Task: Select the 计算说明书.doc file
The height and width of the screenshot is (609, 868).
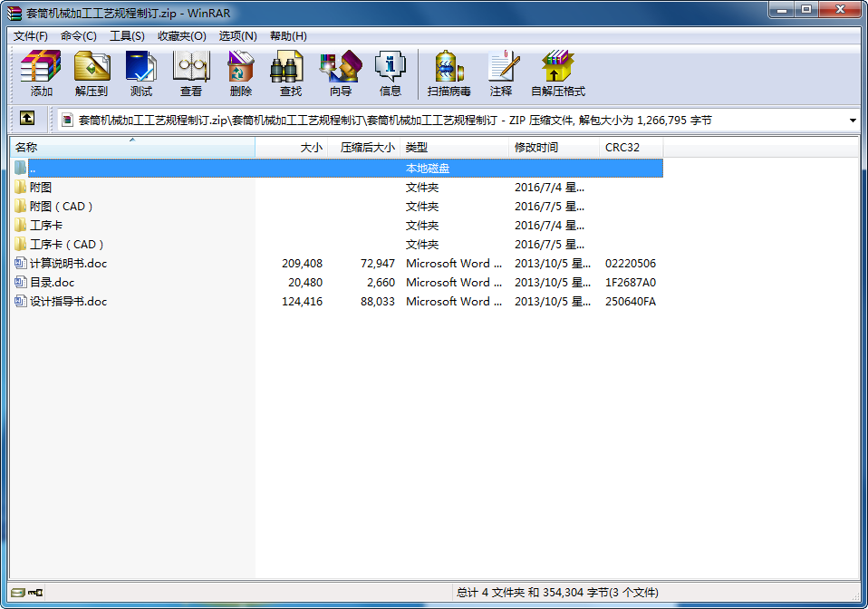Action: (68, 264)
